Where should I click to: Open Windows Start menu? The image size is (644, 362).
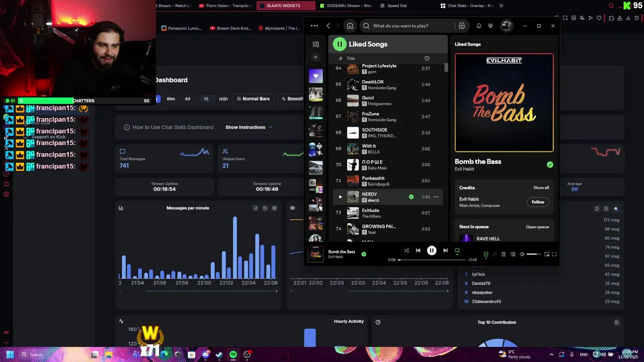click(x=10, y=354)
